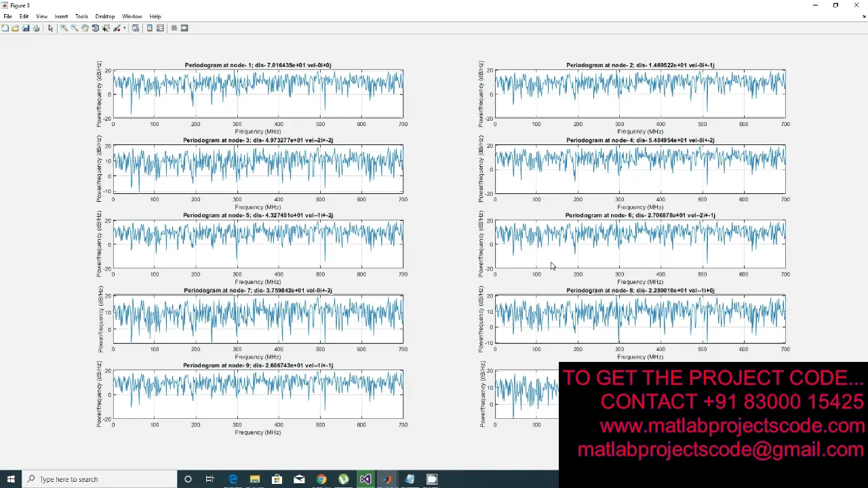This screenshot has width=868, height=488.
Task: Click the title of the node-4 periodogram
Action: (640, 140)
